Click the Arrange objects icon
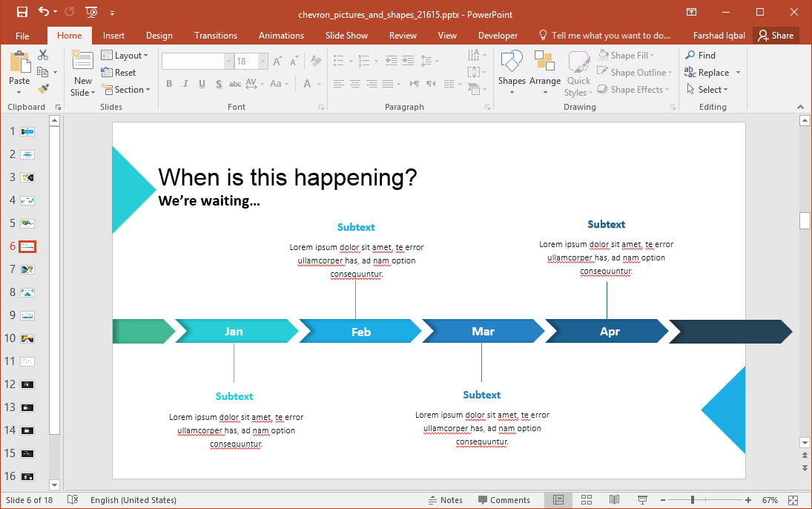Screen dimensions: 812x509 (x=545, y=64)
